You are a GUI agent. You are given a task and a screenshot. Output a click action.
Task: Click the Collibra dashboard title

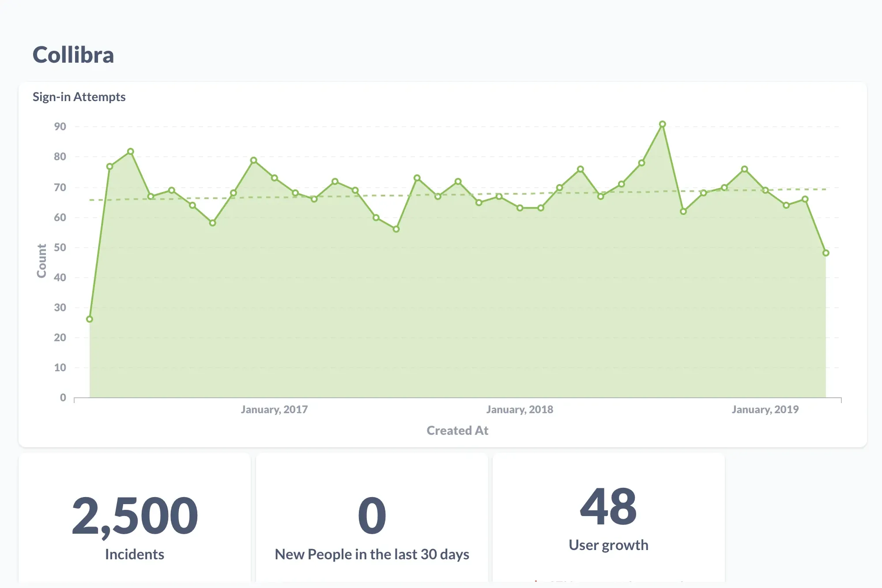coord(73,55)
